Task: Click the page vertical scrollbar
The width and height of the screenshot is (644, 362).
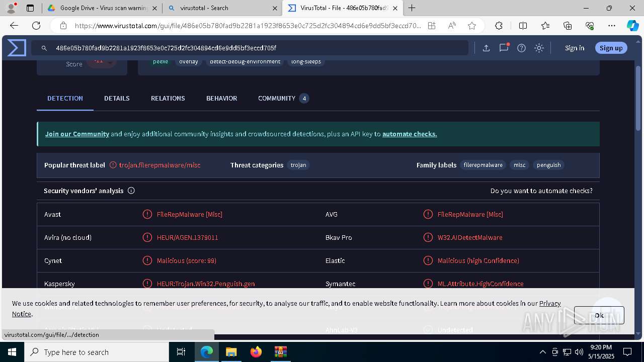Action: (x=639, y=98)
